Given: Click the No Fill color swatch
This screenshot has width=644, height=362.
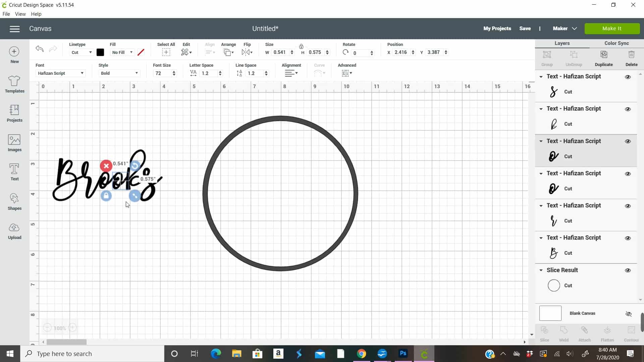Looking at the screenshot, I should (x=141, y=52).
